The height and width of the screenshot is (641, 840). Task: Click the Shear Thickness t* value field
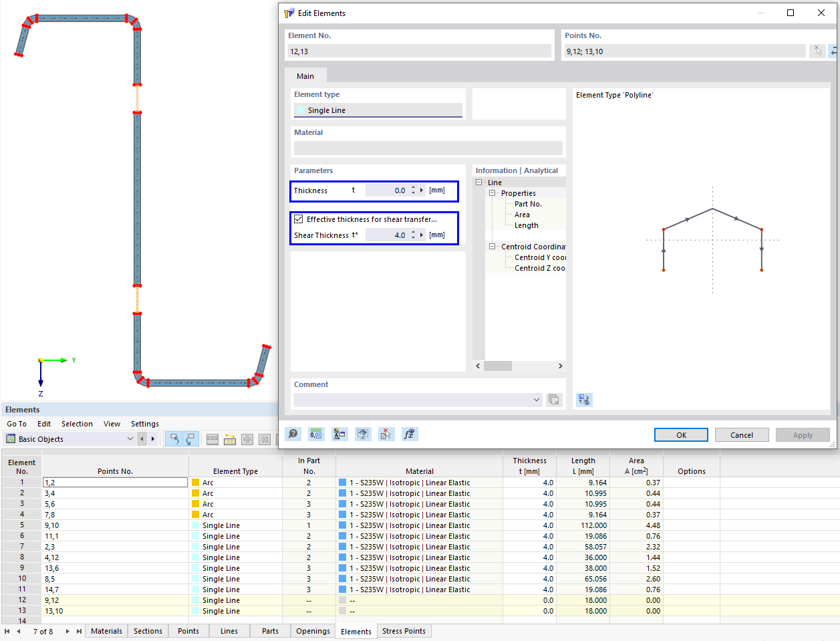tap(387, 235)
